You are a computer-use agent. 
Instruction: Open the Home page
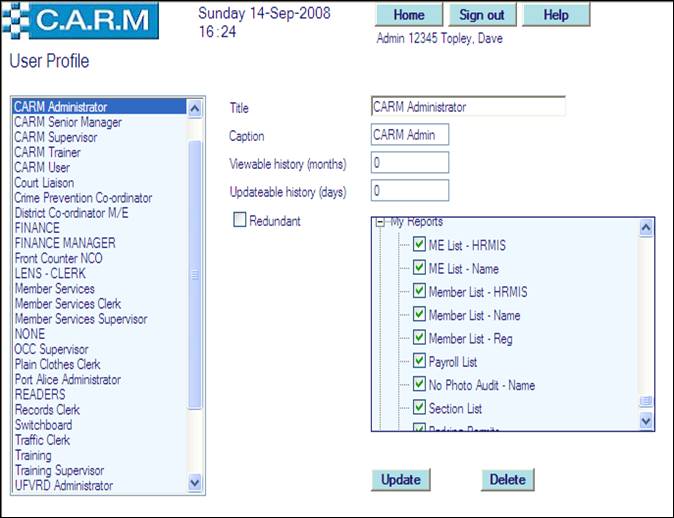(408, 15)
